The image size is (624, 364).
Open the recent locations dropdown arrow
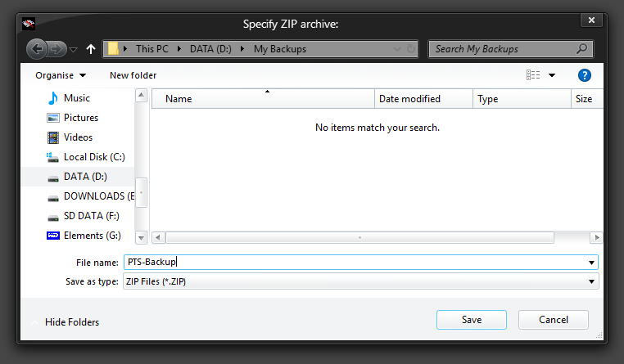pos(73,50)
